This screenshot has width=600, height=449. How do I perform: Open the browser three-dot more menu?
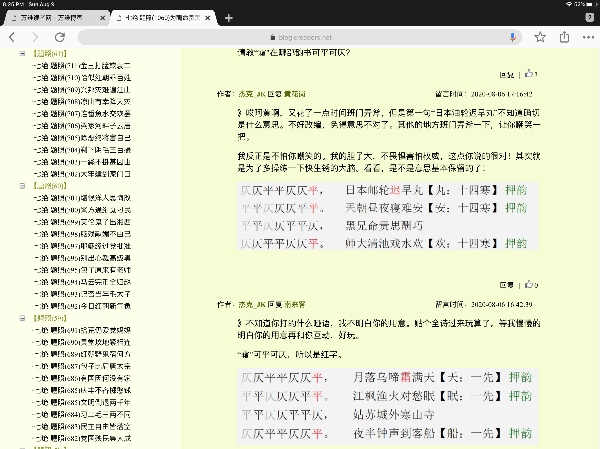click(588, 37)
